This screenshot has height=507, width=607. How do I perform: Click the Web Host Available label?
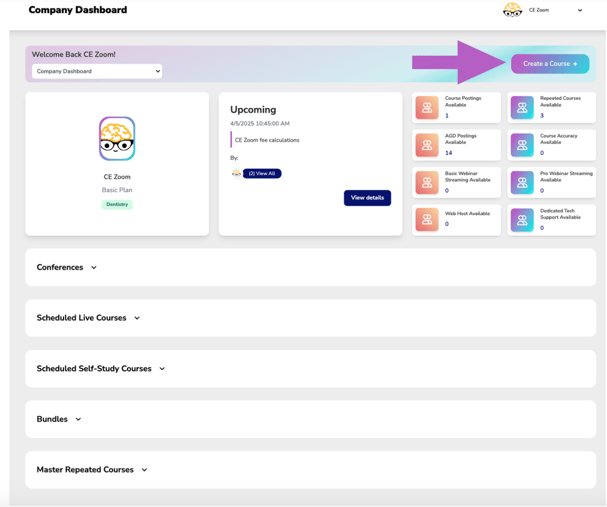[467, 213]
